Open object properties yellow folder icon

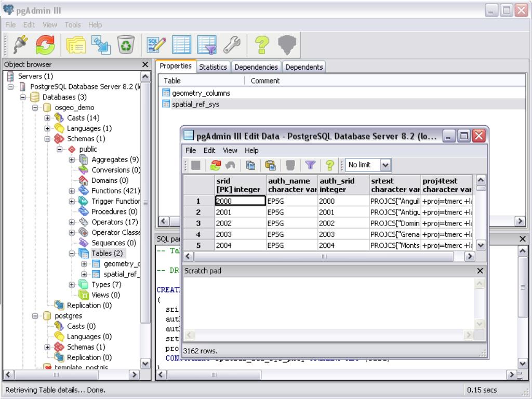[x=76, y=45]
